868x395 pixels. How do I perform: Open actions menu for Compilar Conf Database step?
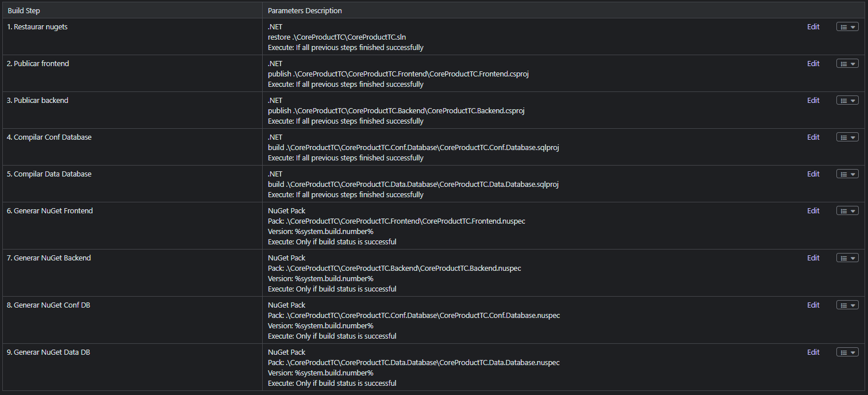pyautogui.click(x=847, y=137)
